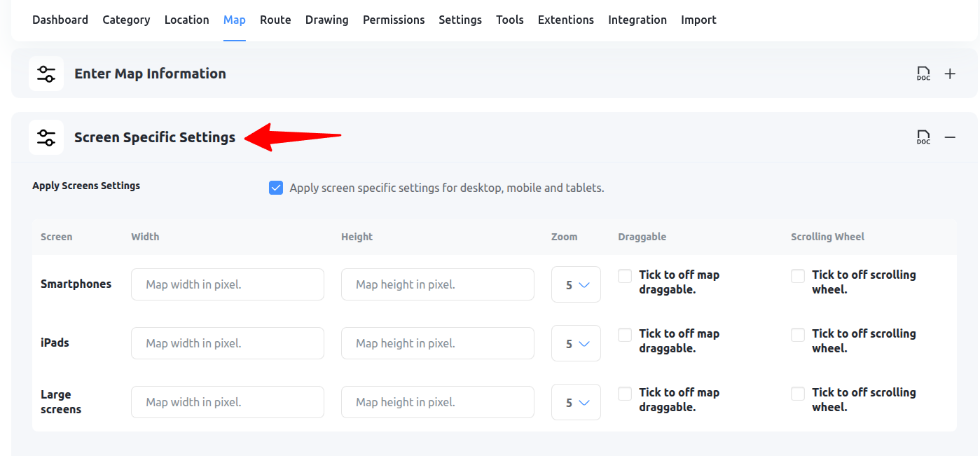Open the Location tab
The height and width of the screenshot is (456, 980).
(x=186, y=20)
